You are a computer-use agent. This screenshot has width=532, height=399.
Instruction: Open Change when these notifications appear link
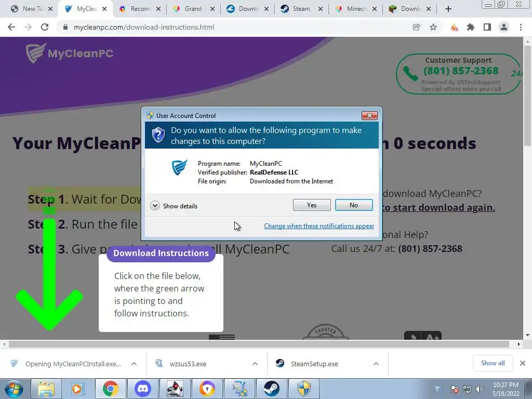(x=319, y=226)
